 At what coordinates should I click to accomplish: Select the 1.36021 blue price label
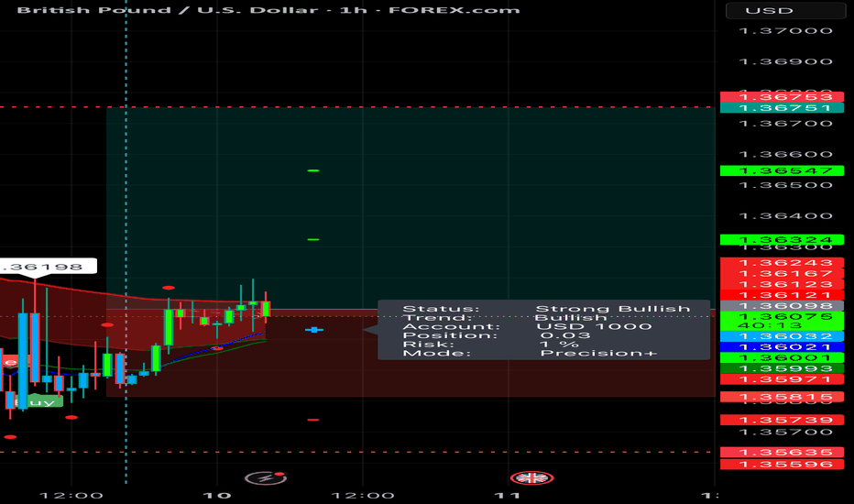pyautogui.click(x=783, y=347)
